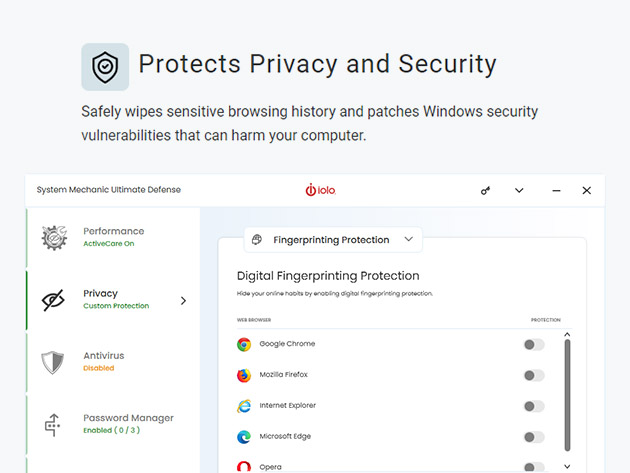Toggle protection for Opera
Screen dimensions: 630x473
534,467
